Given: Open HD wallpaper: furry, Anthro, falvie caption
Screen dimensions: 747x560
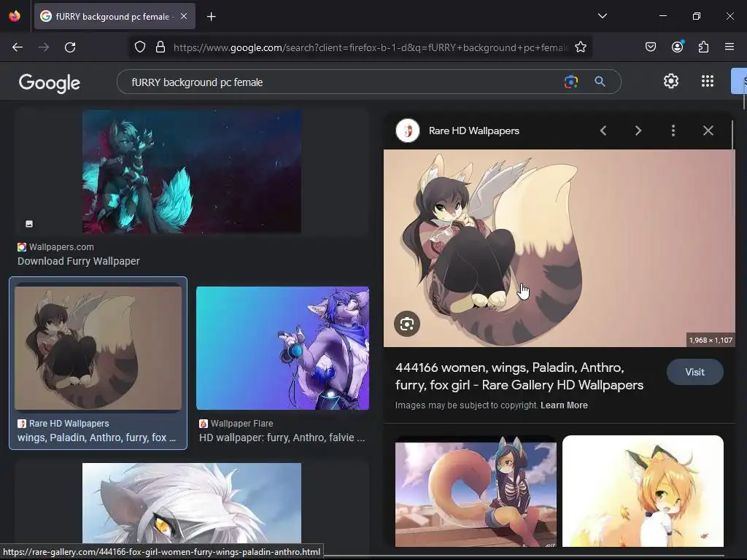Looking at the screenshot, I should (282, 437).
